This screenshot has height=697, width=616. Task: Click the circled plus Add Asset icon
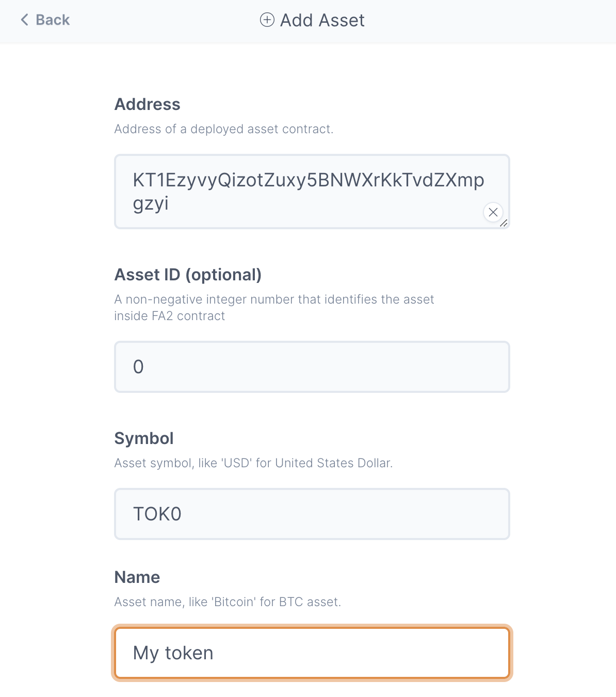pyautogui.click(x=266, y=20)
